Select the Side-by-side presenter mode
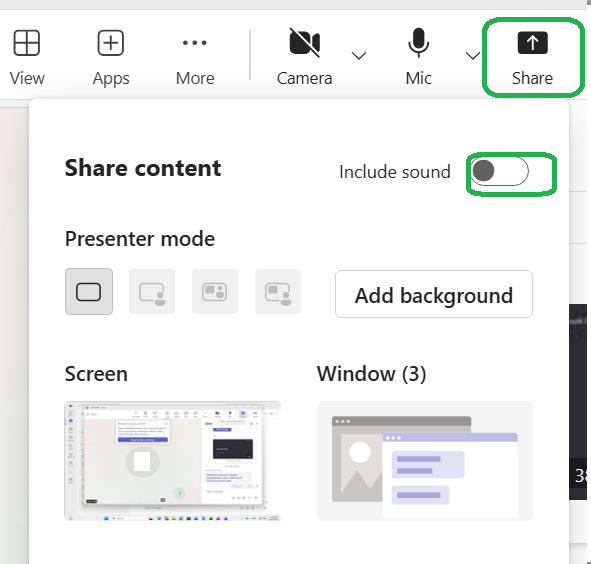 pos(215,291)
